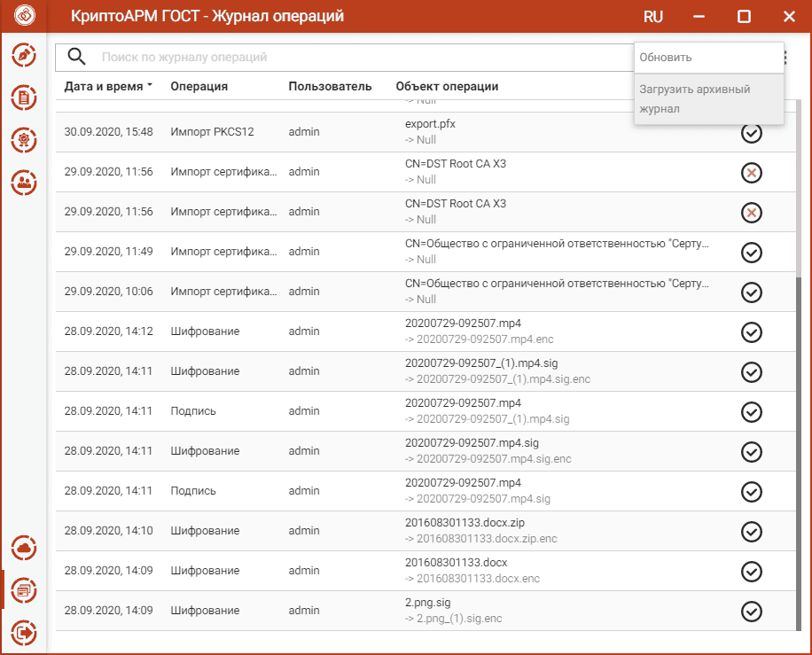Select 20200729-092507.mp4.enc result text

point(485,339)
